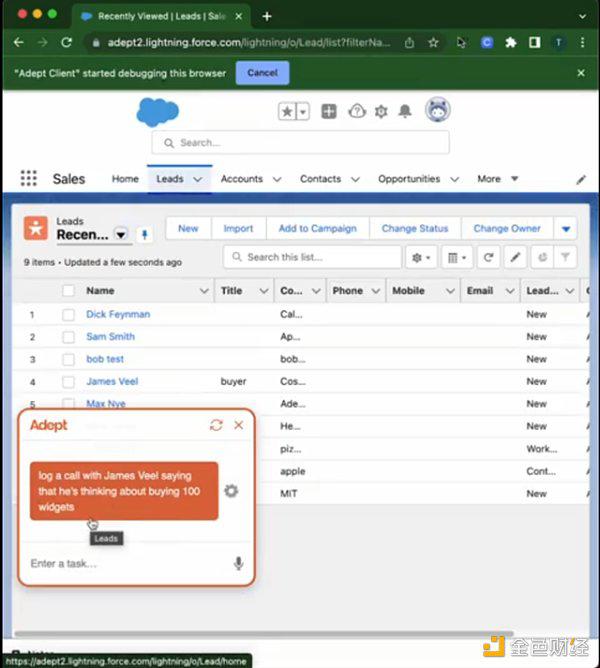Select the Recently Viewed Leads browser tab
Viewport: 600px width, 668px height.
click(x=161, y=16)
